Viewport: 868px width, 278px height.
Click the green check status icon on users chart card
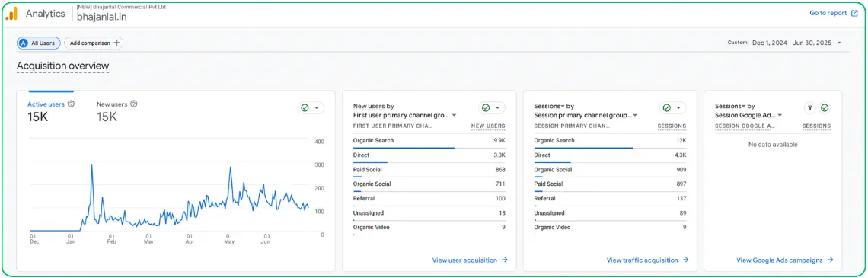[305, 108]
